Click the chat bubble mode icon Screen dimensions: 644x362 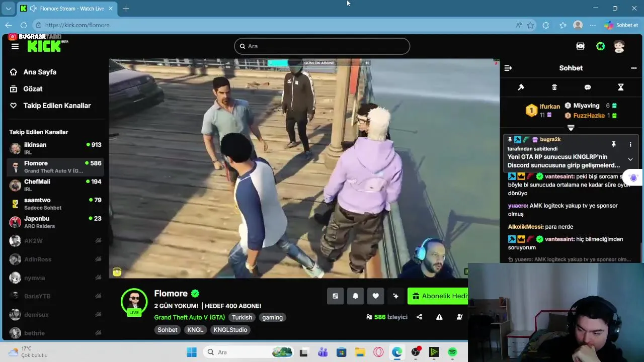(588, 87)
